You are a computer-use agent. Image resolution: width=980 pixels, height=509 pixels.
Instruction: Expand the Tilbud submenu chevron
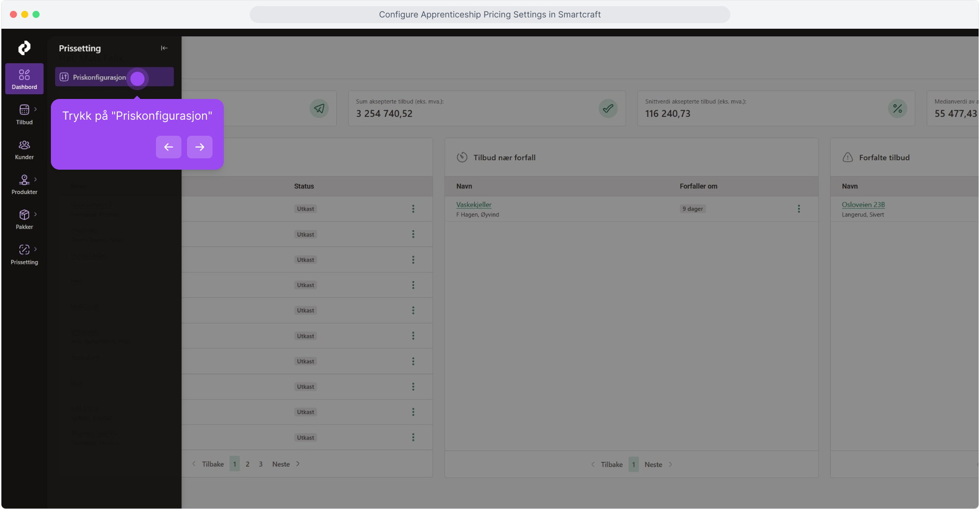point(35,109)
